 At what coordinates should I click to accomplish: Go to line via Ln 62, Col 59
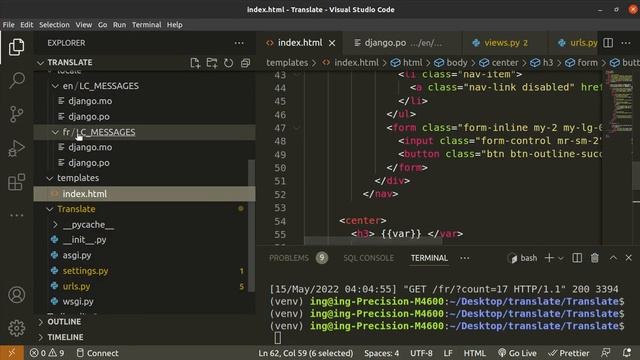(x=306, y=353)
